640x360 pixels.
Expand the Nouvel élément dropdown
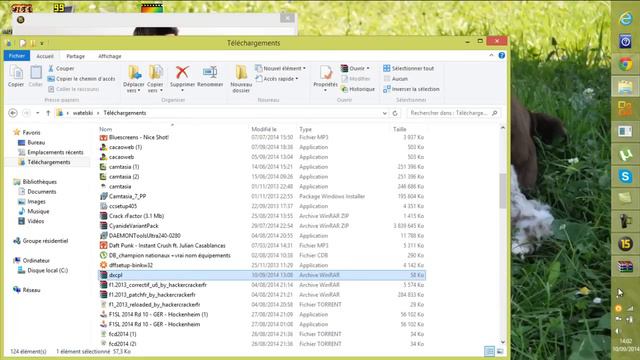pyautogui.click(x=304, y=69)
